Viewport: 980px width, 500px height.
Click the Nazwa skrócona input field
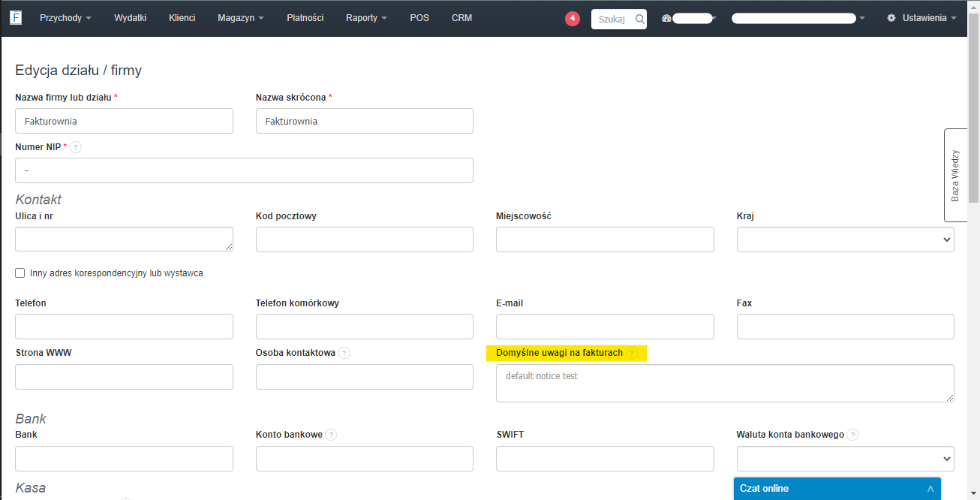(364, 121)
